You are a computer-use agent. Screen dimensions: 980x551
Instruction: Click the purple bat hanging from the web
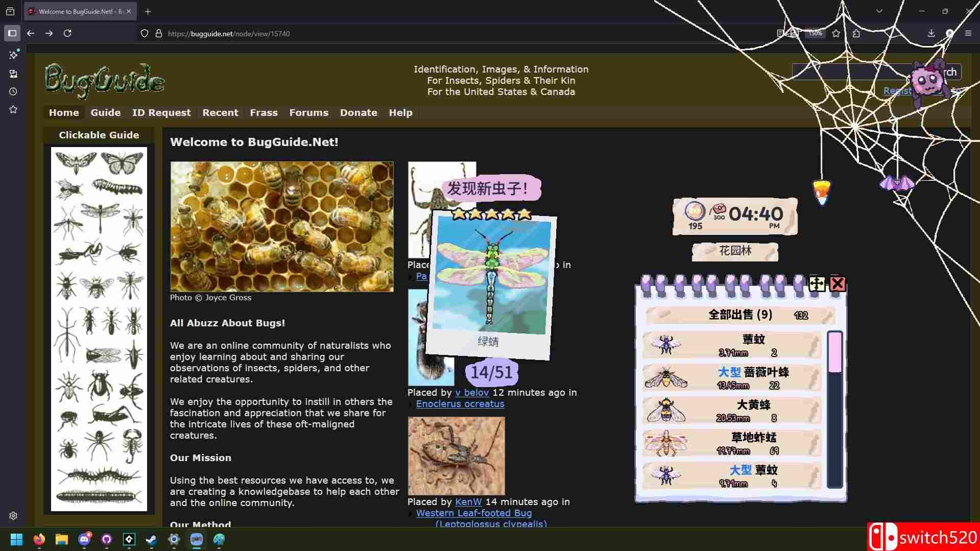pos(897,183)
